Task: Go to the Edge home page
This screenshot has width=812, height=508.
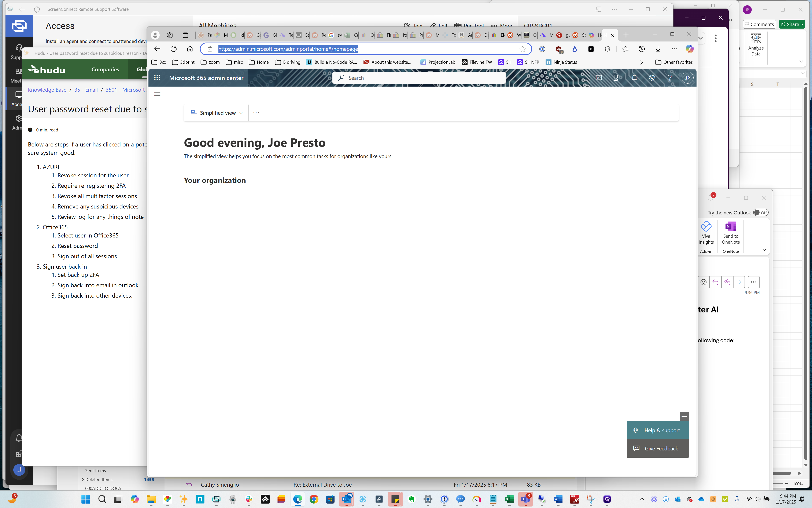Action: coord(190,49)
